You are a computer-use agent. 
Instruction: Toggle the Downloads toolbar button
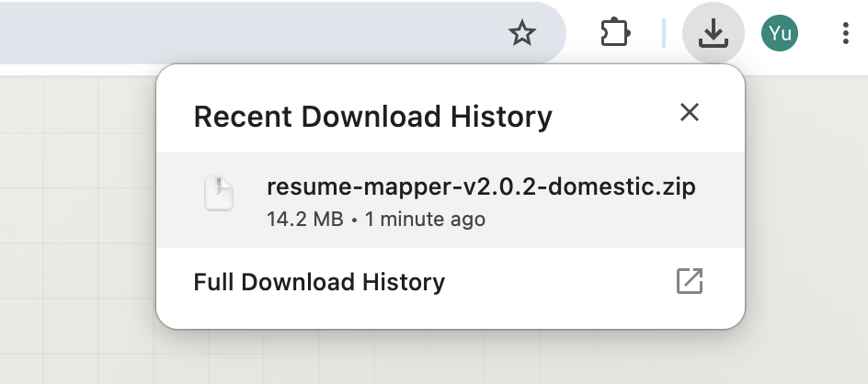[713, 33]
